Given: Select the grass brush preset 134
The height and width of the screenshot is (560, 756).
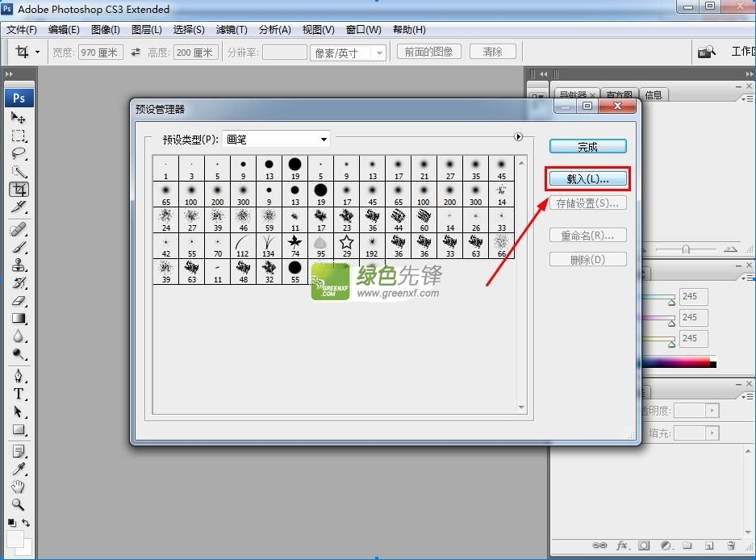Looking at the screenshot, I should [x=269, y=245].
